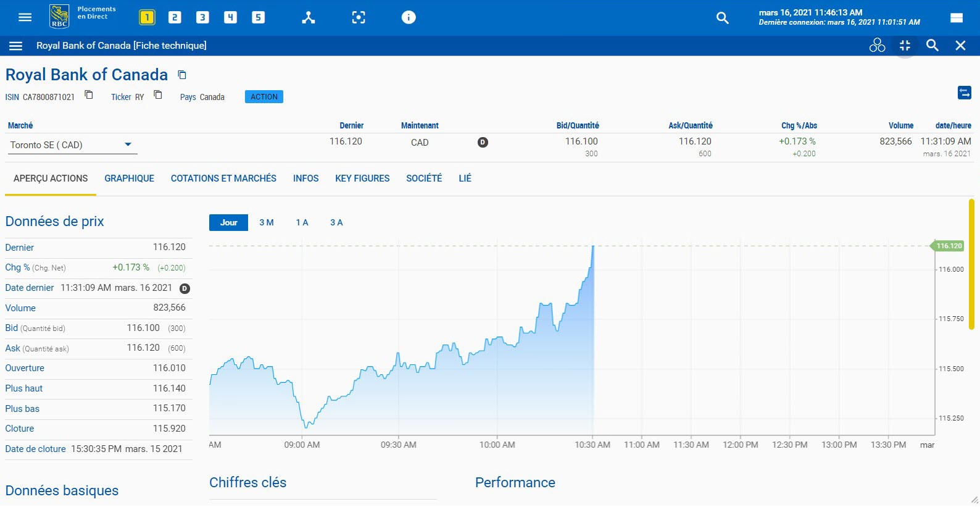Click the white card icon at top right

957,18
